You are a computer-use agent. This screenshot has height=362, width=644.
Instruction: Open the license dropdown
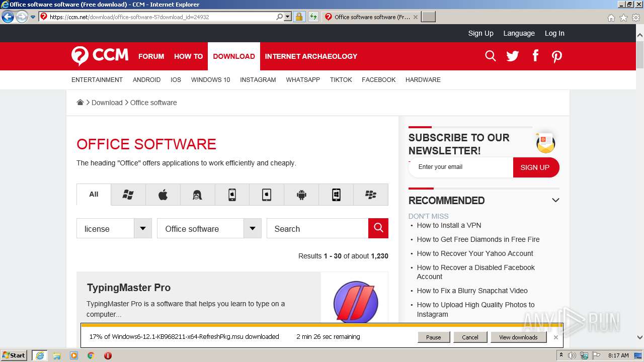114,228
